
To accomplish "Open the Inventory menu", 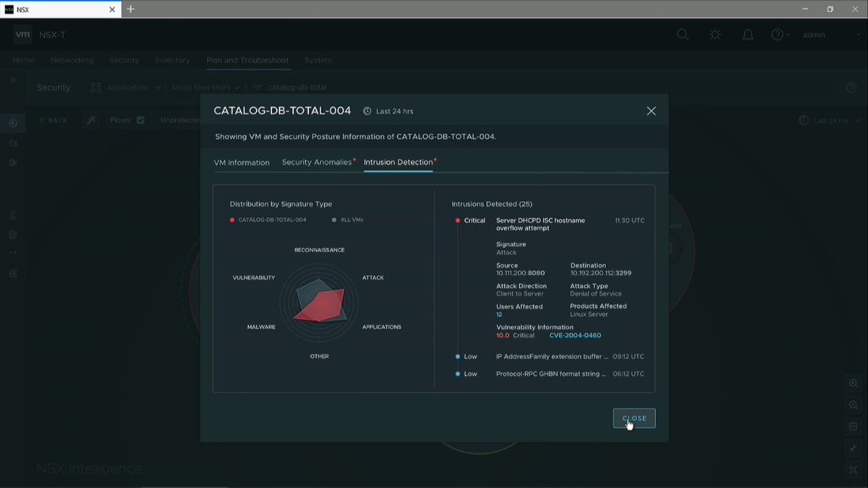I will coord(173,60).
